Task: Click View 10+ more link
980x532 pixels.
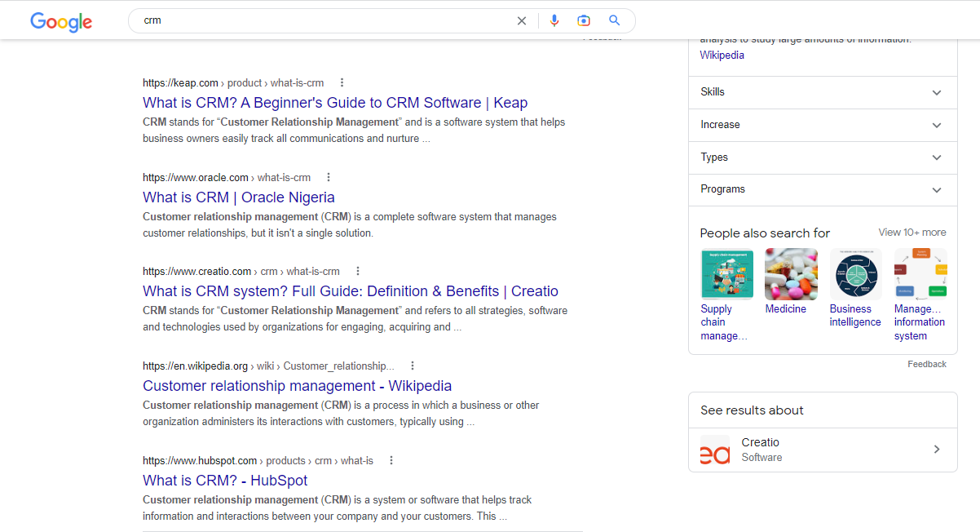Action: pyautogui.click(x=912, y=233)
